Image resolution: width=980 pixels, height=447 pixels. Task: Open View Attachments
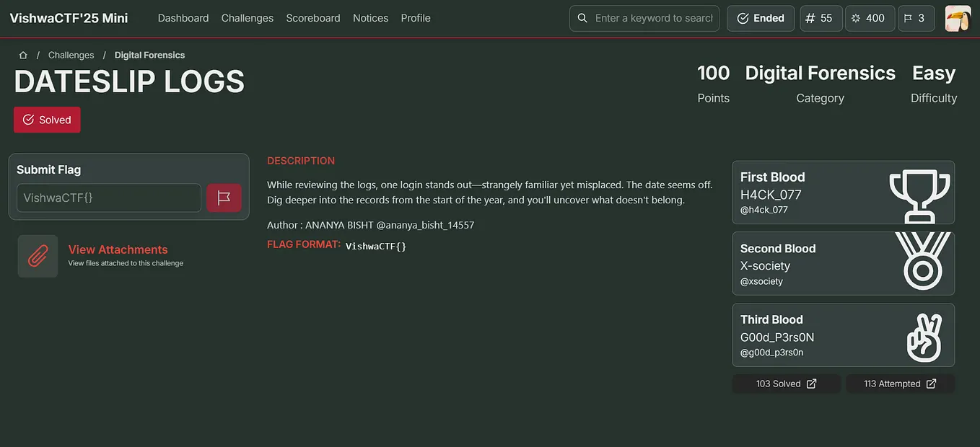[118, 249]
